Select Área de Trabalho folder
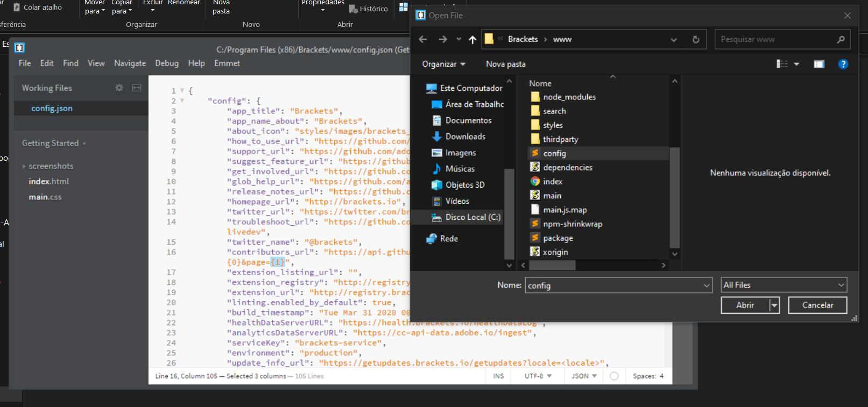 point(468,104)
